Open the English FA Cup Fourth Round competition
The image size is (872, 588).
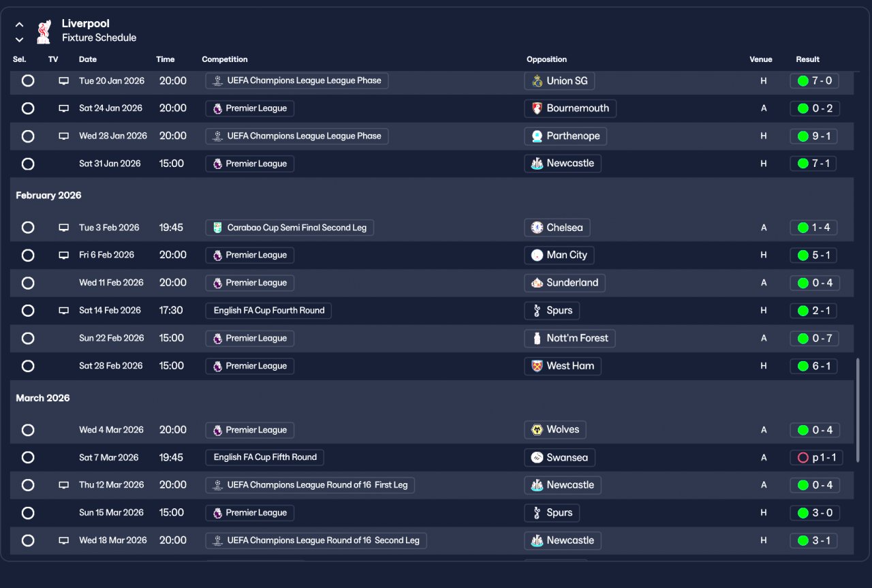pos(268,311)
